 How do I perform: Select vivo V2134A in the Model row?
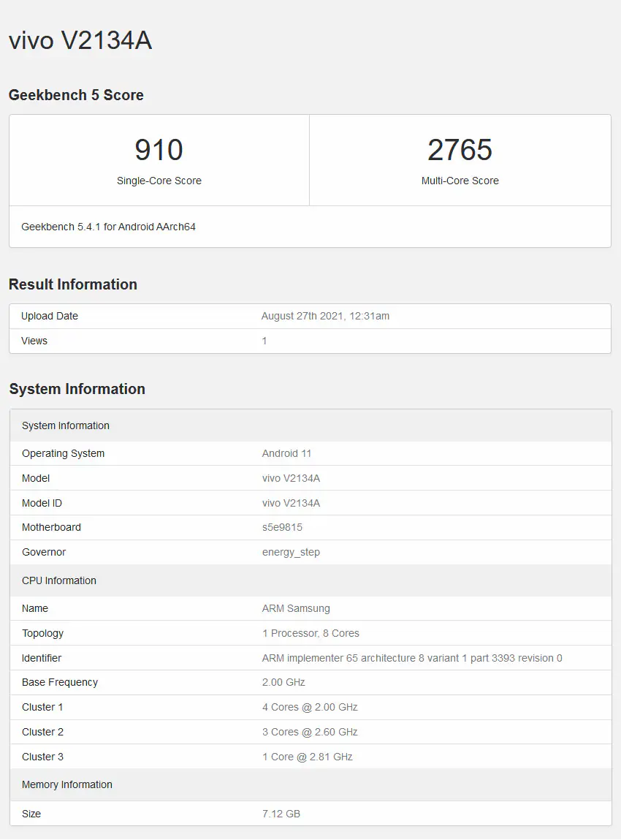click(291, 478)
